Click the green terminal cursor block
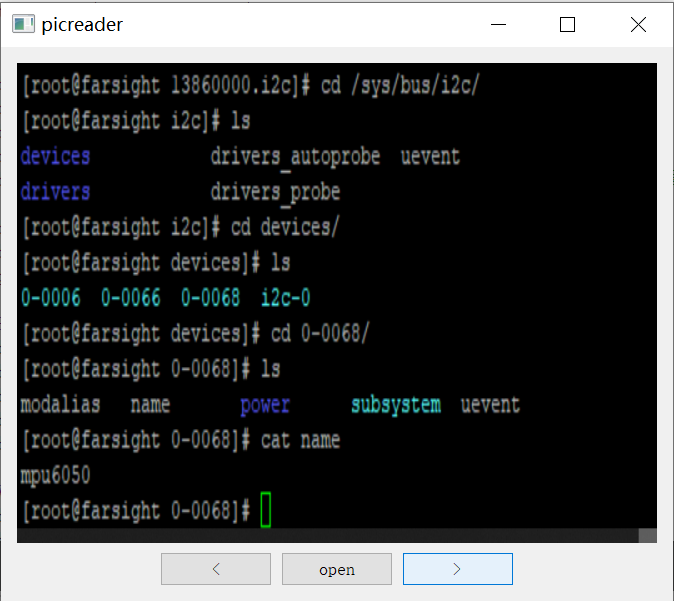Image resolution: width=674 pixels, height=601 pixels. [x=266, y=510]
